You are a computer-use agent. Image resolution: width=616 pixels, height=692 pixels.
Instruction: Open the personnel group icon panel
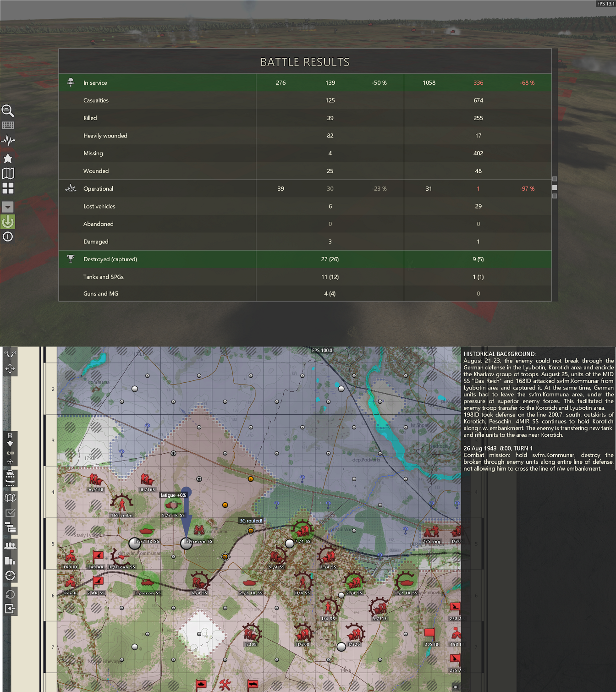tap(10, 545)
